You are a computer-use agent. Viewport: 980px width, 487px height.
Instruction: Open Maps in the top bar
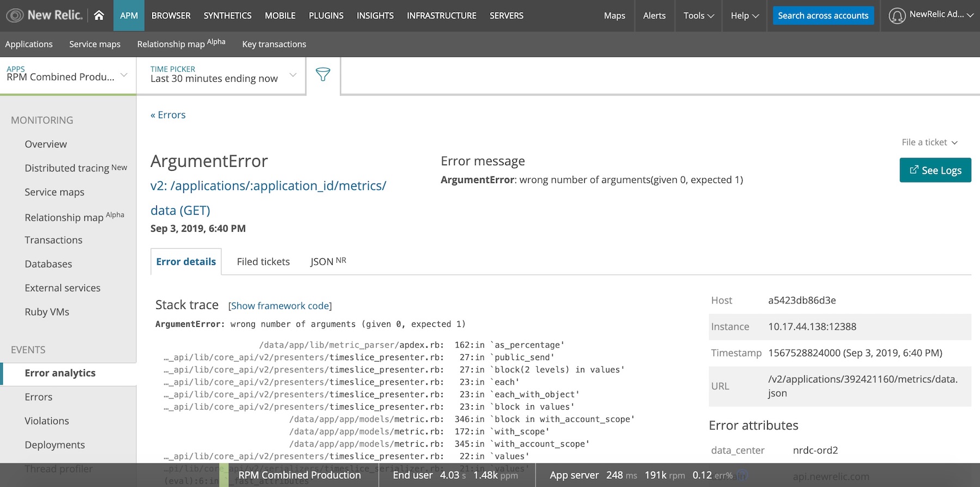point(614,15)
